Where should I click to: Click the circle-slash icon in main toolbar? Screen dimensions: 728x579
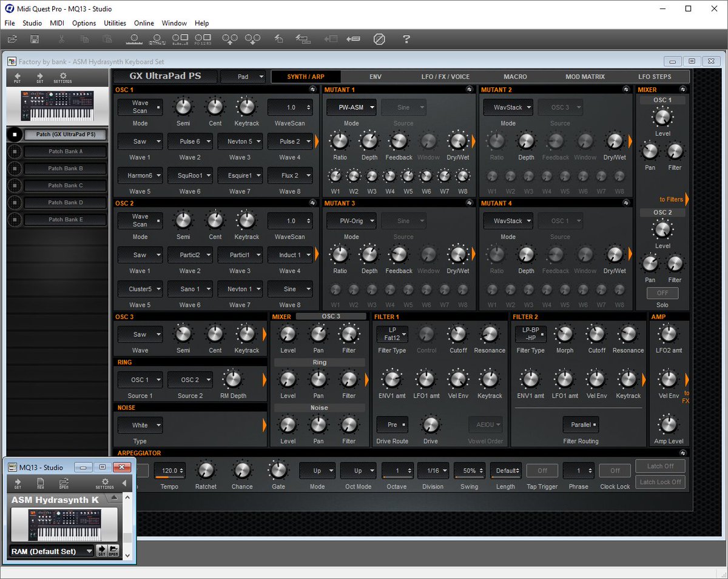click(379, 39)
